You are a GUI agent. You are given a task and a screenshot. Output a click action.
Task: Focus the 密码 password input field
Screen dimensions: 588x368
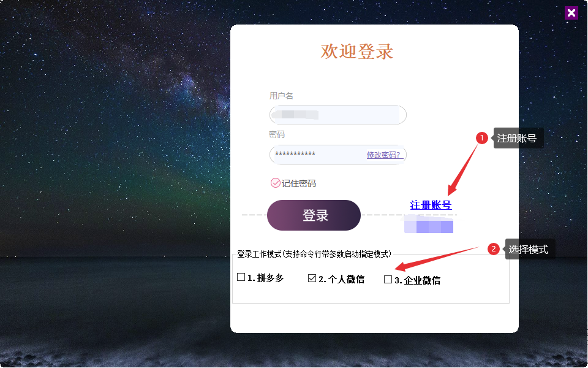[x=318, y=155]
